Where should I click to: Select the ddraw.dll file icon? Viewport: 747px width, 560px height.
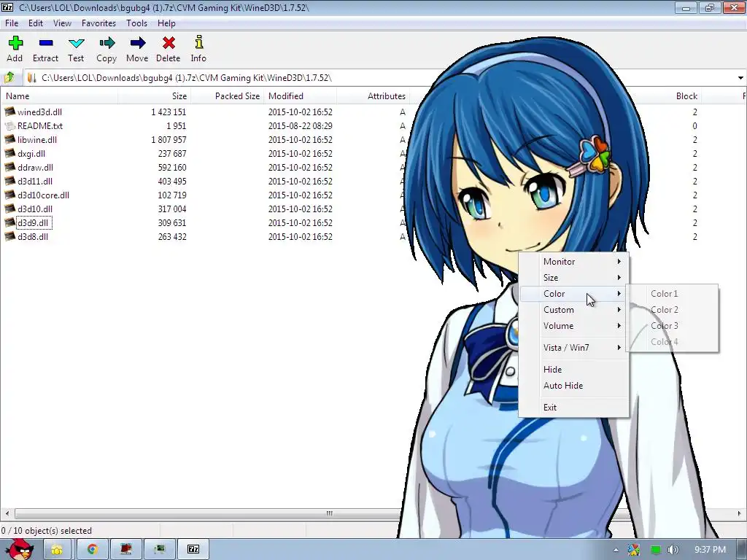tap(9, 167)
